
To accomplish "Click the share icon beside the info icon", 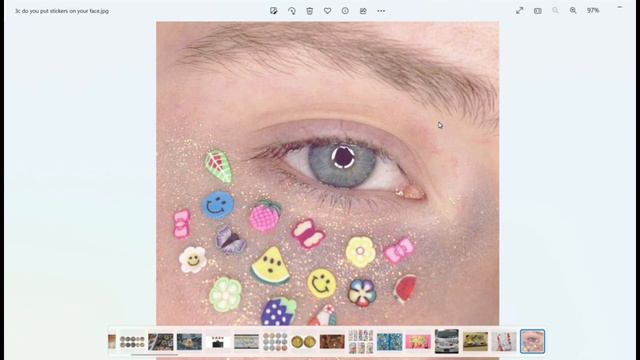I will [x=363, y=11].
